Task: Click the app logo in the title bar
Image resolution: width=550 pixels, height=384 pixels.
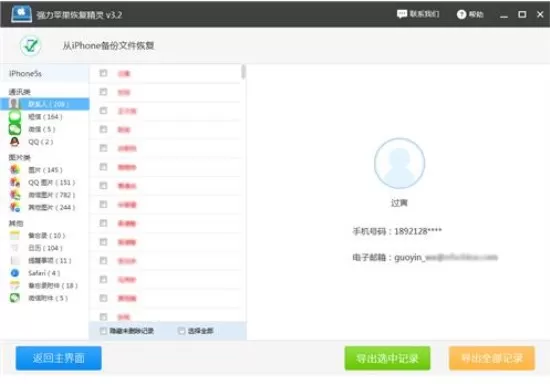Action: (21, 14)
